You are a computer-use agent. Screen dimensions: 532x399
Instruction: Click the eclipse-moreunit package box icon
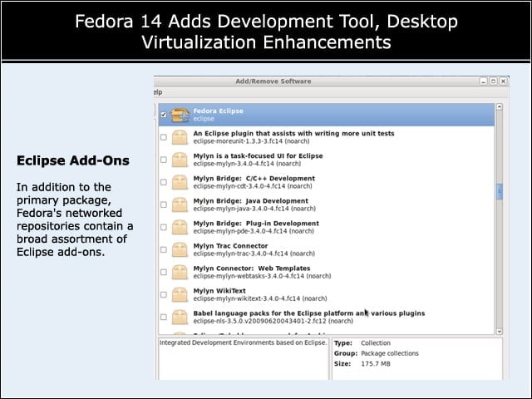pyautogui.click(x=180, y=137)
